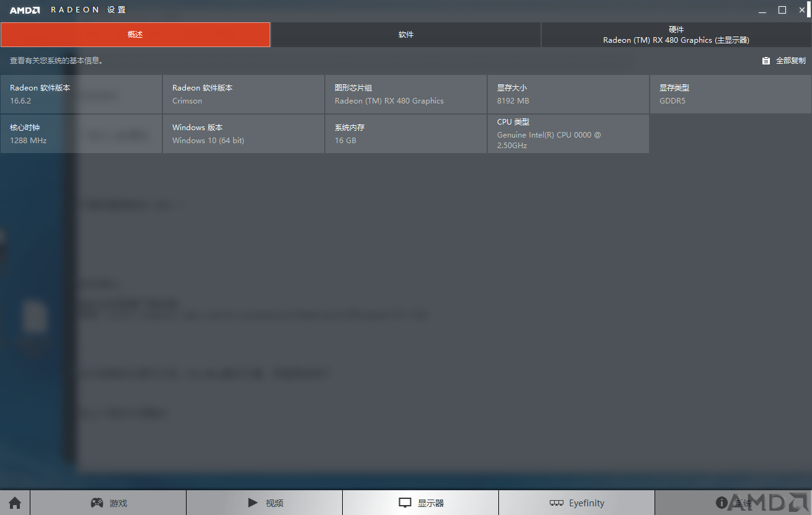Switch to the 软件 software tab
This screenshot has height=515, width=812.
[406, 35]
